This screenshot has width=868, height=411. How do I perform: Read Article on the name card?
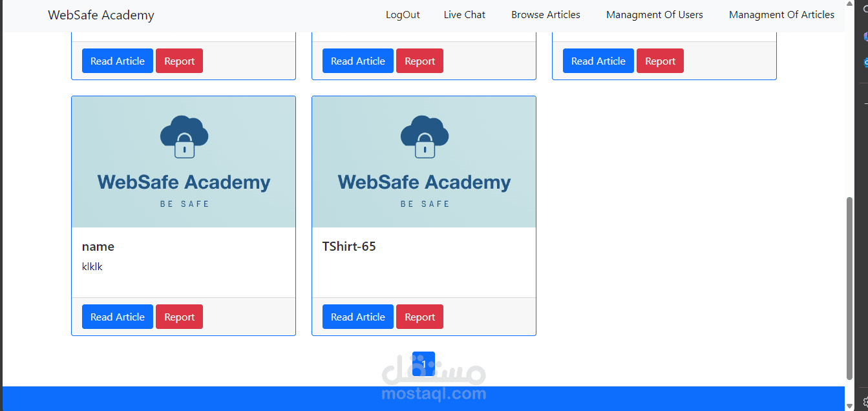click(118, 317)
